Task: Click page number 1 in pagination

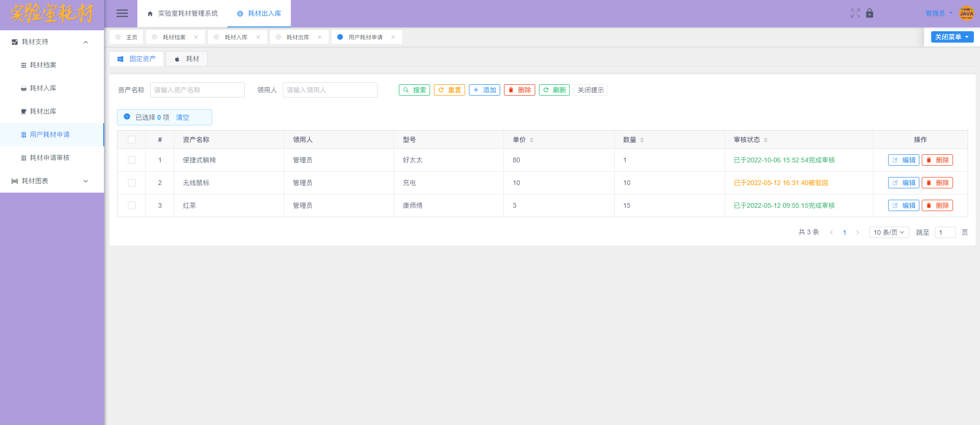Action: click(845, 232)
